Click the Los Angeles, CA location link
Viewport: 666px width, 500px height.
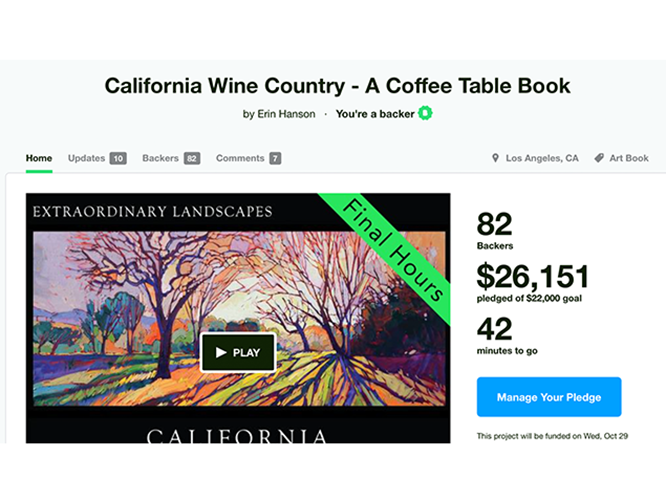[x=542, y=158]
